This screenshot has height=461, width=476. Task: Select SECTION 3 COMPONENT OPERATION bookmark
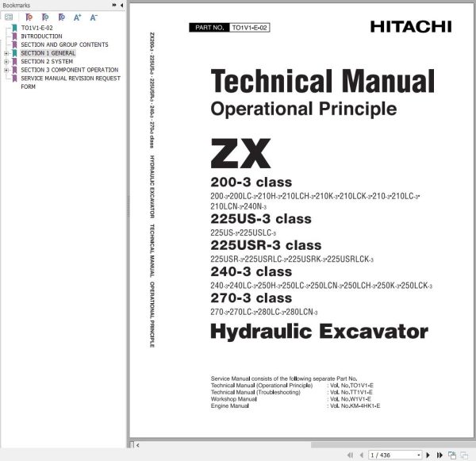point(70,70)
